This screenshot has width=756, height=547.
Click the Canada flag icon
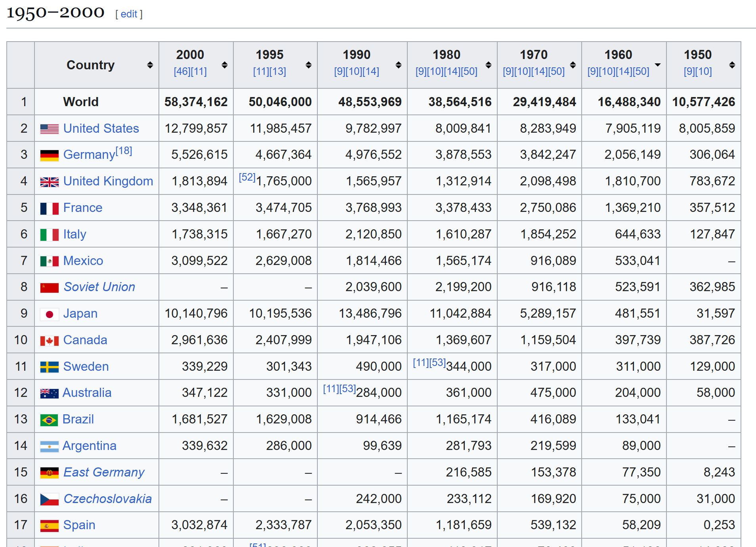pyautogui.click(x=49, y=341)
